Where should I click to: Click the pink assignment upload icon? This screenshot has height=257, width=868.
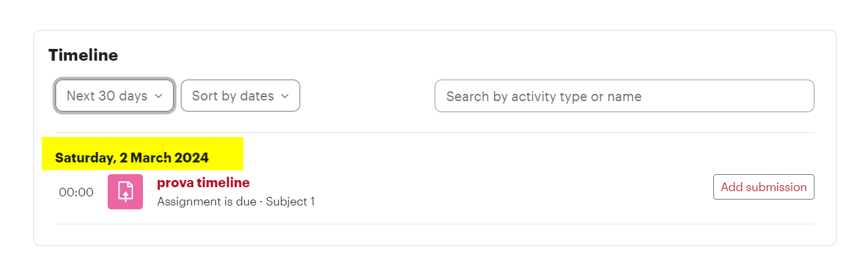[125, 192]
